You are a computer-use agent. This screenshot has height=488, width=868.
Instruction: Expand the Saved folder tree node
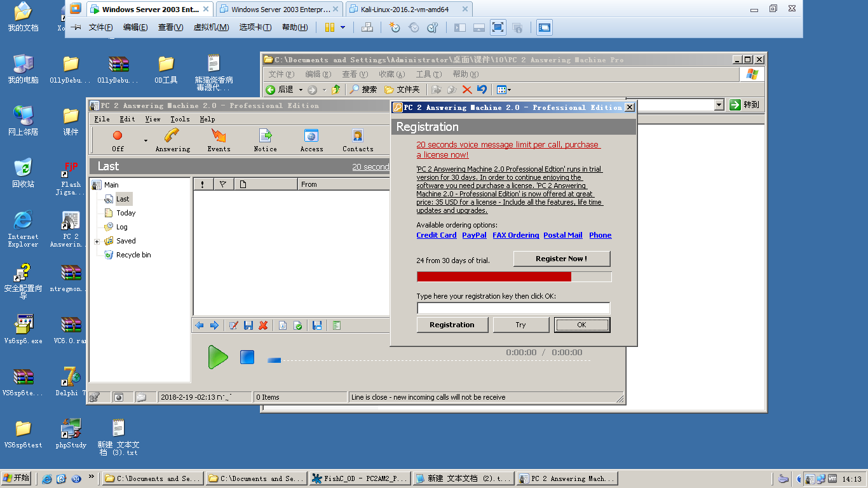97,241
